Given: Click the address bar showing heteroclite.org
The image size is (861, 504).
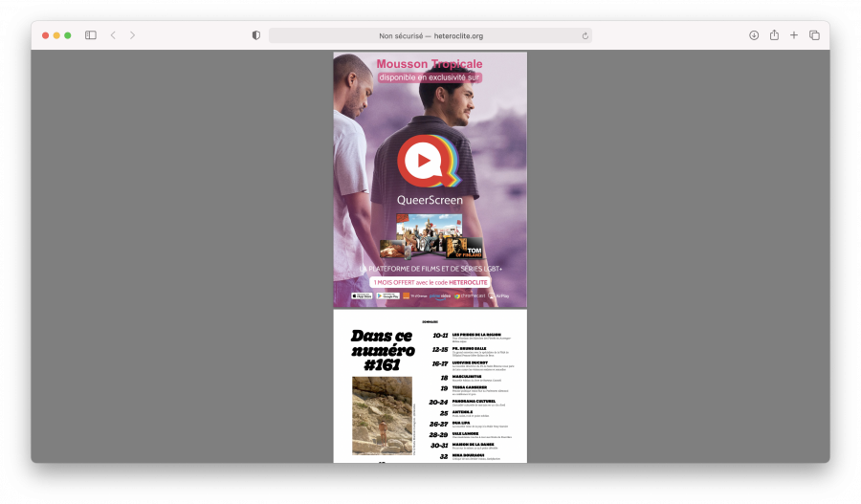Looking at the screenshot, I should tap(430, 35).
